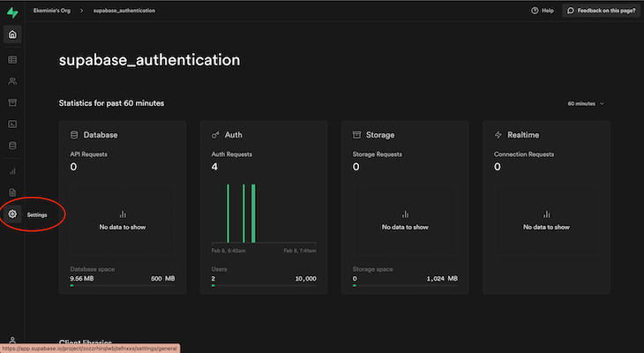The image size is (644, 353).
Task: Click the Supabase logo icon
Action: [x=12, y=12]
